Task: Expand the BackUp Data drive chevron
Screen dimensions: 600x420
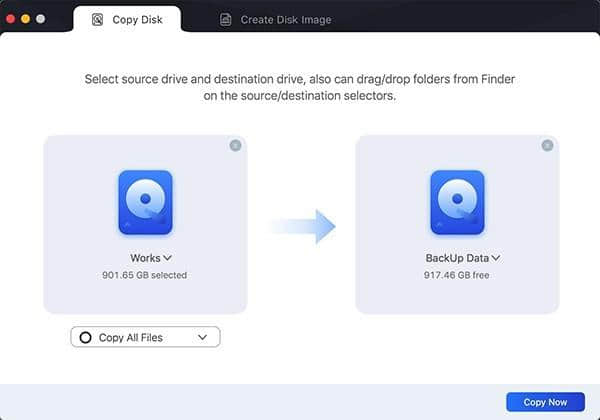Action: click(x=496, y=258)
